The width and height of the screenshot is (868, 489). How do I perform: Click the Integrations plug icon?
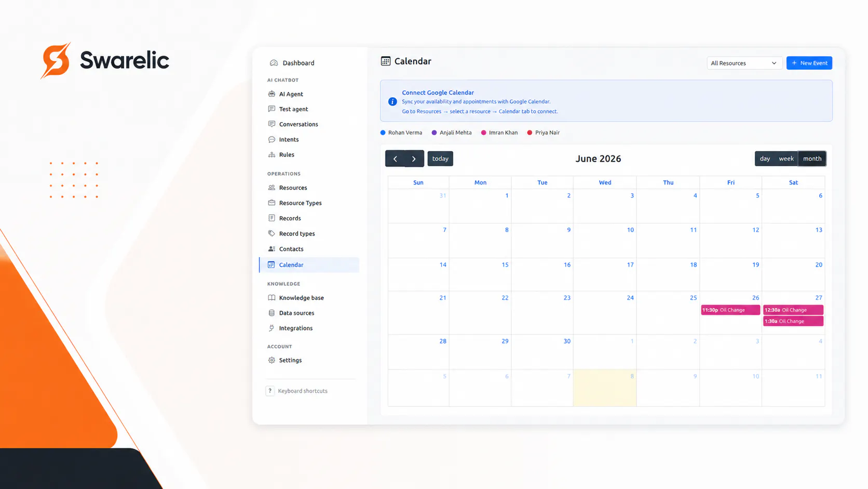[272, 328]
